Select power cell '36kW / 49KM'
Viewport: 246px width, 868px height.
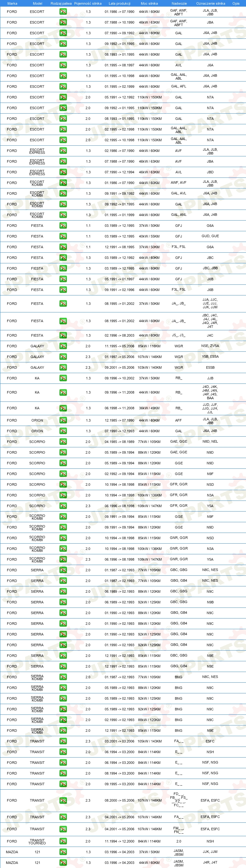(x=149, y=408)
